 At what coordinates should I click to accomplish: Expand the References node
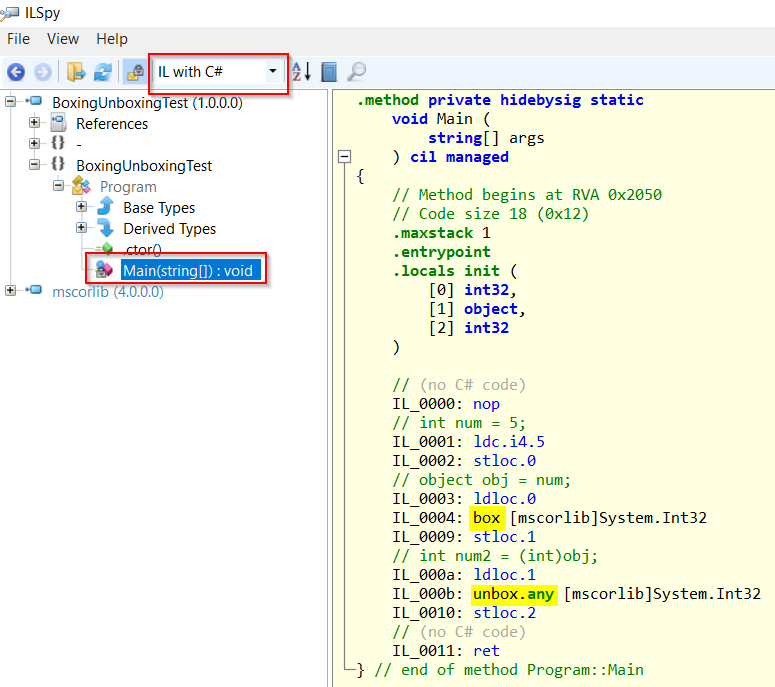pyautogui.click(x=35, y=124)
